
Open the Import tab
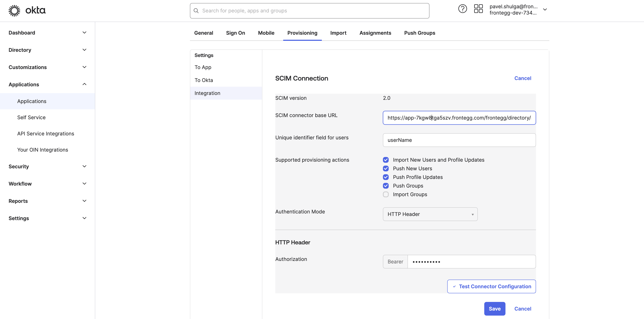coord(338,33)
